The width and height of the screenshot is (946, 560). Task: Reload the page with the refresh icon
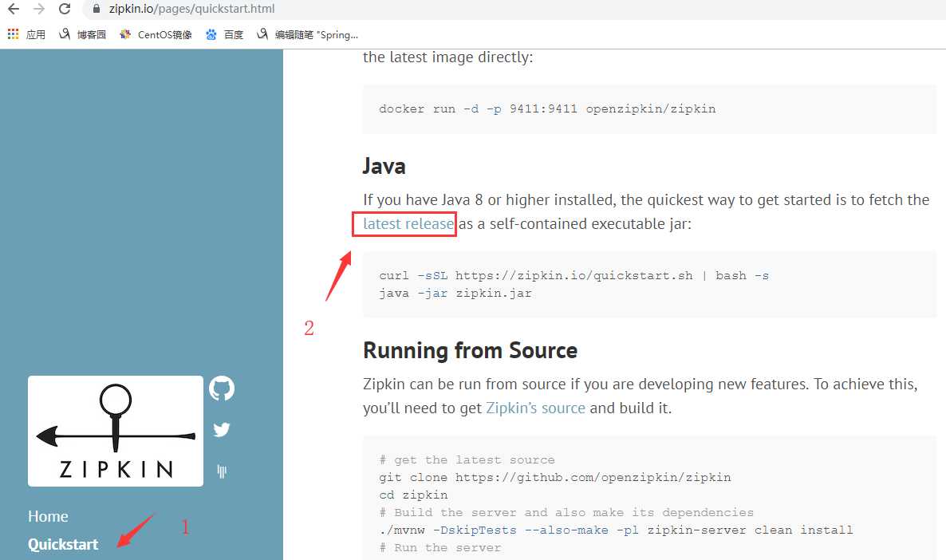click(65, 10)
